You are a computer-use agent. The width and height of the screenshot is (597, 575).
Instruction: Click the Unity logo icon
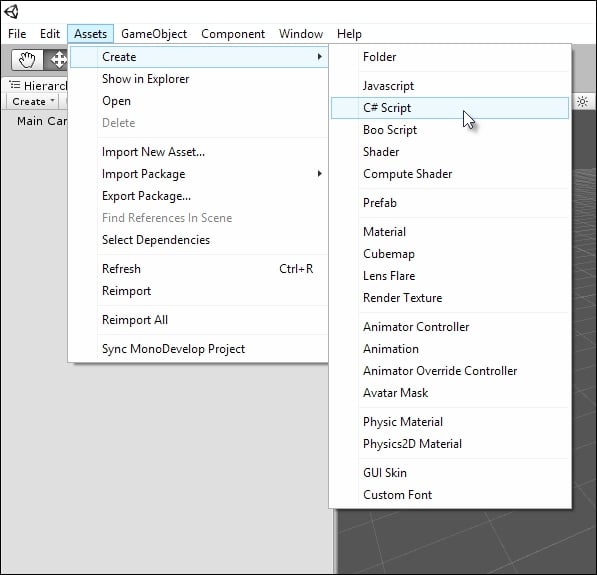click(11, 11)
